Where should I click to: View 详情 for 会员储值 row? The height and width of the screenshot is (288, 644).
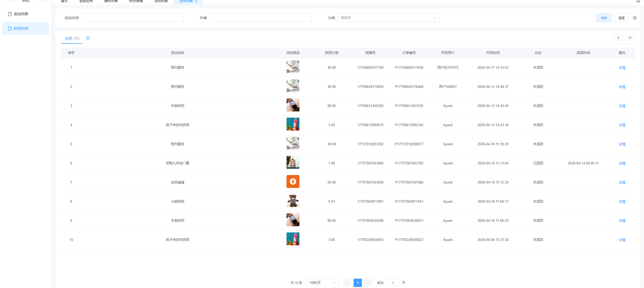[x=622, y=183]
